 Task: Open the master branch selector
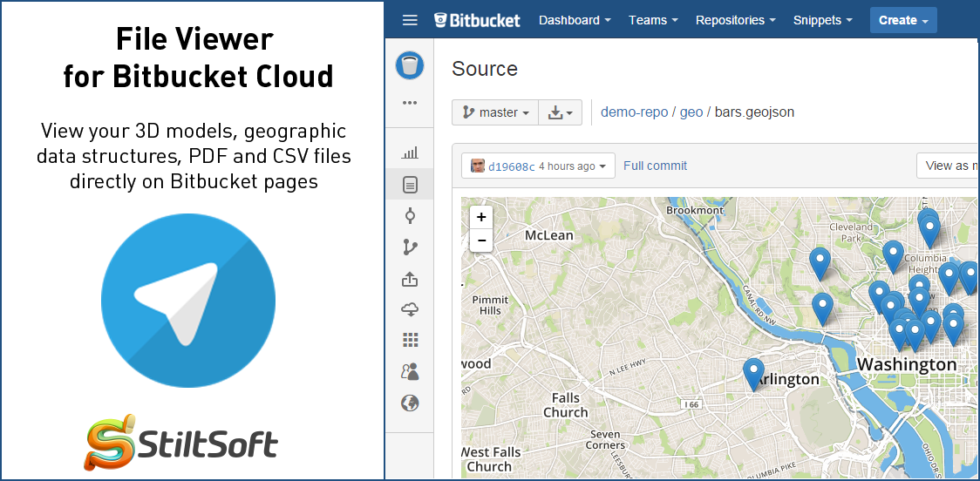[x=495, y=112]
